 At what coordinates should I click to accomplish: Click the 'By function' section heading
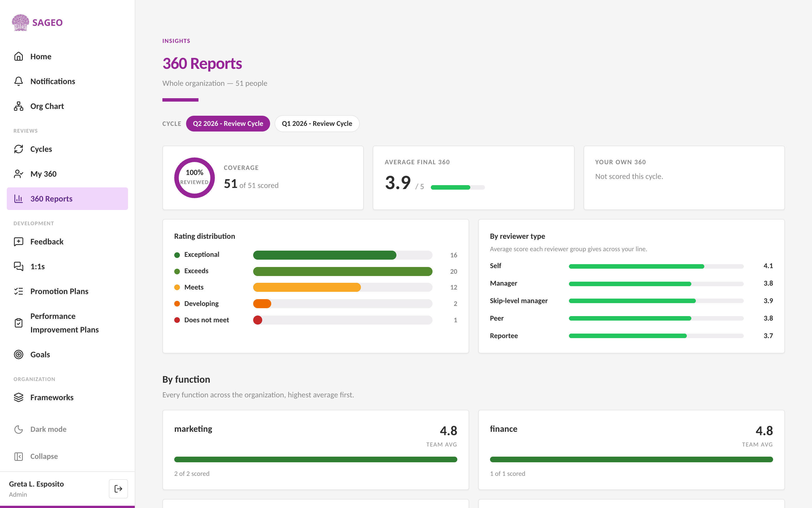point(186,379)
